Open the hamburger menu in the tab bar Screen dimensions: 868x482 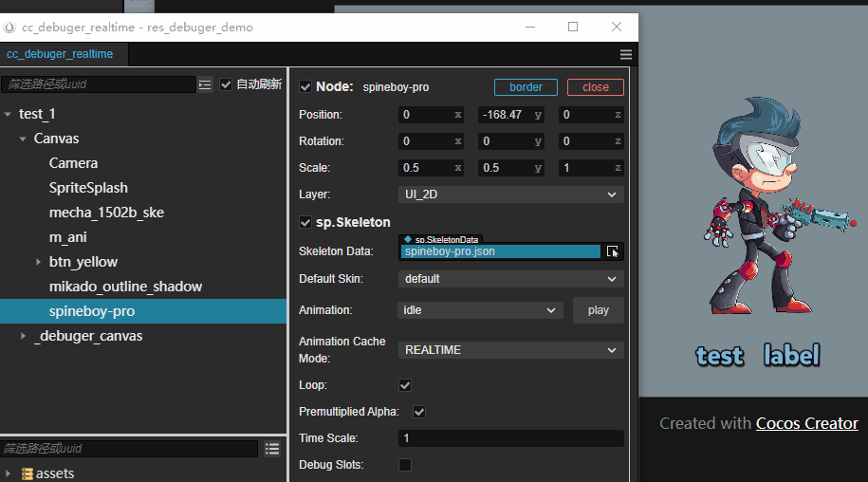(625, 54)
